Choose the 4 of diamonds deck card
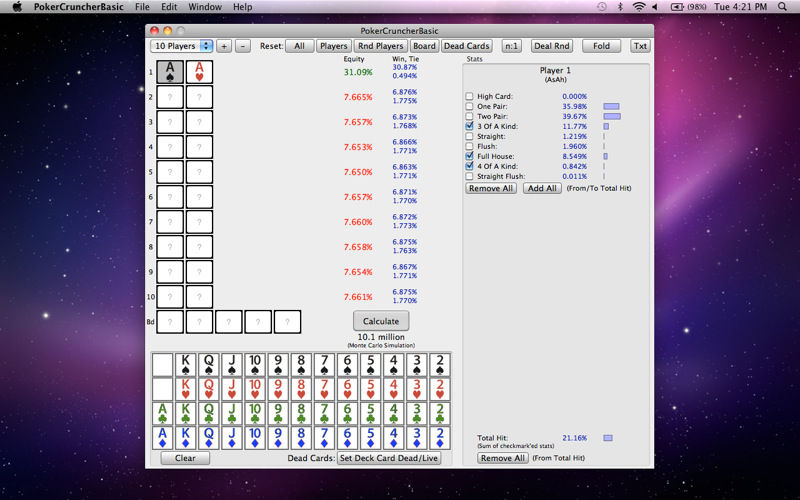The width and height of the screenshot is (800, 500). [393, 437]
